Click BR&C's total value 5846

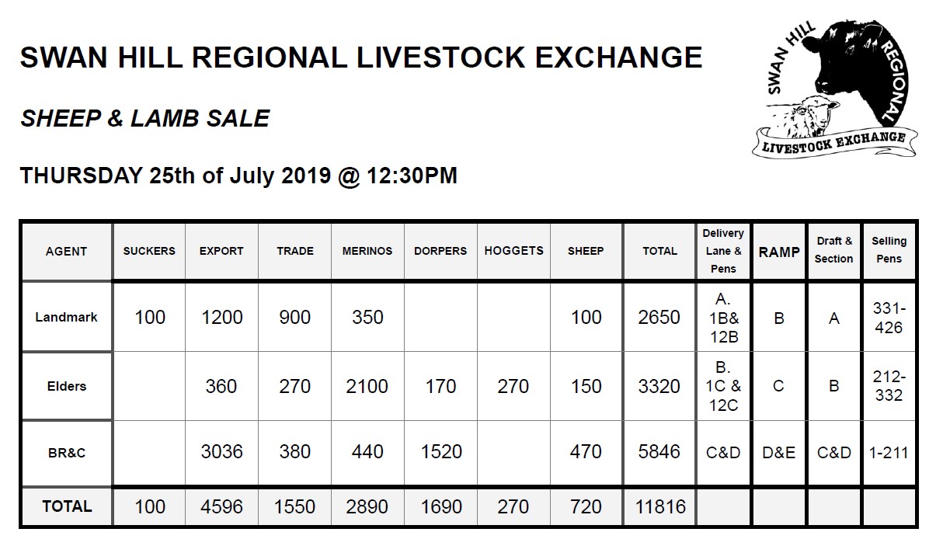click(659, 451)
